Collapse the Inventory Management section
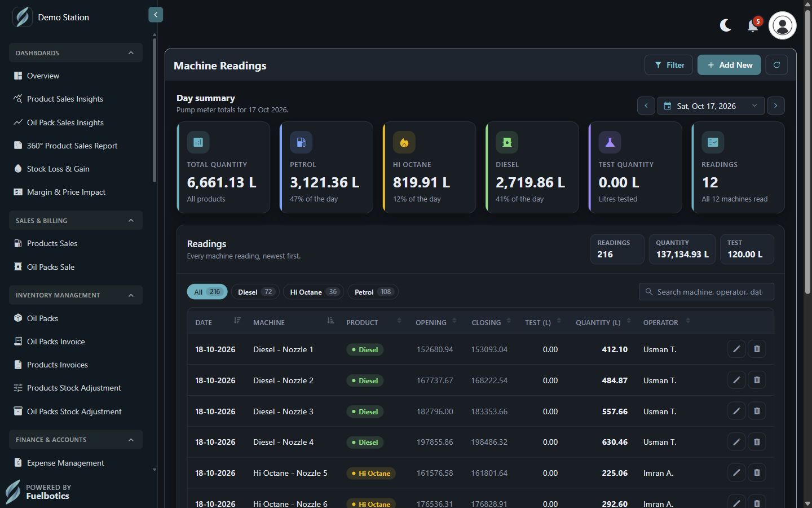812x508 pixels. pyautogui.click(x=76, y=295)
